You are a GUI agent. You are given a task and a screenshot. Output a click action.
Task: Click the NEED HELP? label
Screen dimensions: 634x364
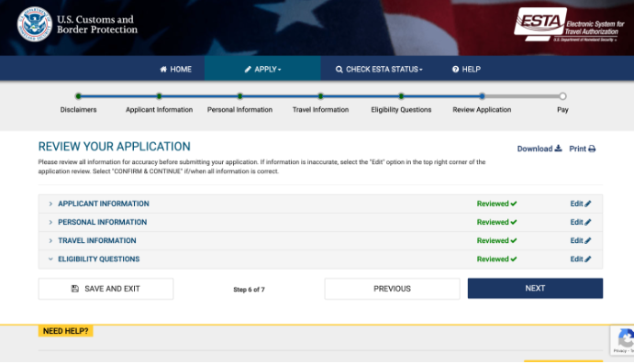[x=65, y=331]
